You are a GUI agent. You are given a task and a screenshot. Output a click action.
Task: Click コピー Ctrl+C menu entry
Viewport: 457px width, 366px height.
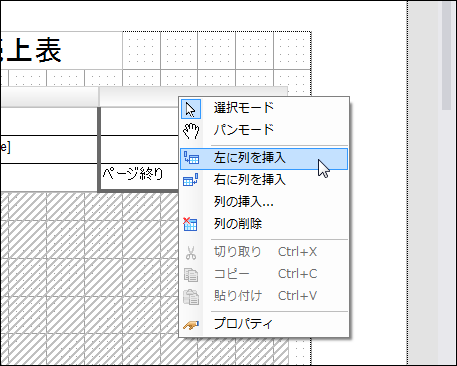pyautogui.click(x=264, y=274)
